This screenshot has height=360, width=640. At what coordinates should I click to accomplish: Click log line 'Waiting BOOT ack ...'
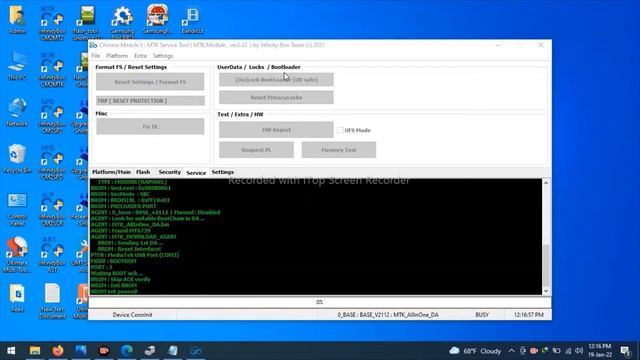pyautogui.click(x=117, y=273)
